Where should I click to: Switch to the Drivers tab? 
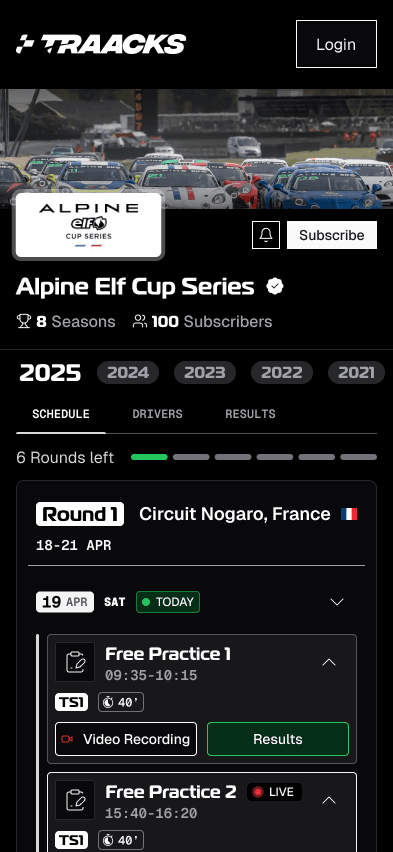pos(157,414)
